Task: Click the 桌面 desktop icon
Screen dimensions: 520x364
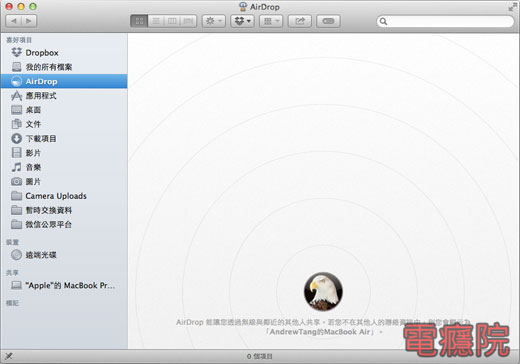Action: (16, 110)
